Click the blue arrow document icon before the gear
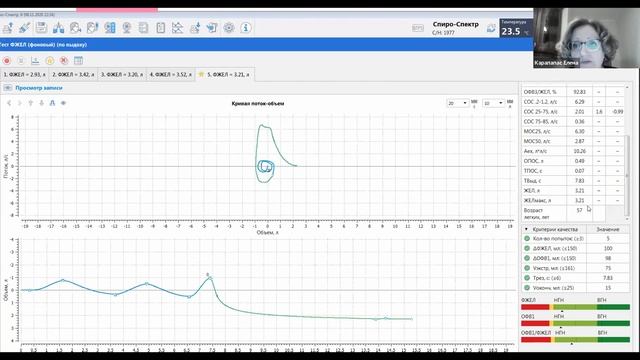 pos(212,28)
